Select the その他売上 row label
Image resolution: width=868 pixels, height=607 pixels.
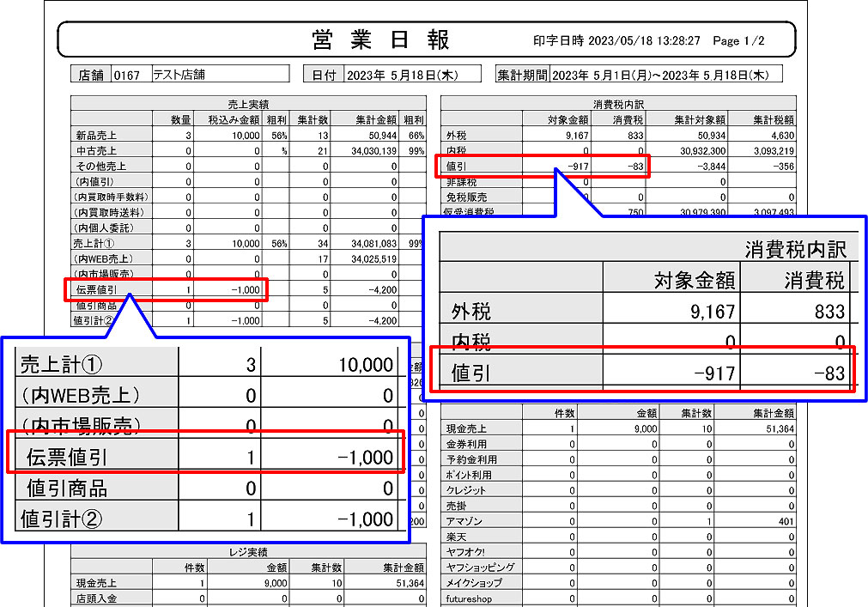point(101,166)
